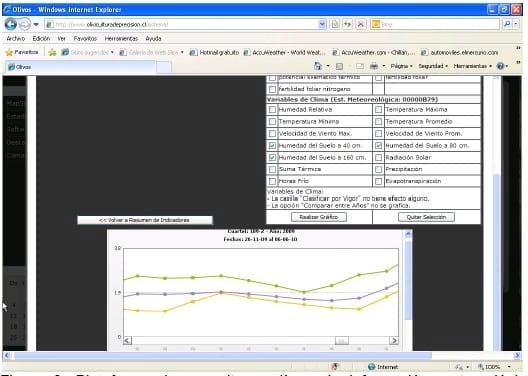
Task: Uncheck Humedad del Suelo a 40 cm
Action: pyautogui.click(x=272, y=145)
